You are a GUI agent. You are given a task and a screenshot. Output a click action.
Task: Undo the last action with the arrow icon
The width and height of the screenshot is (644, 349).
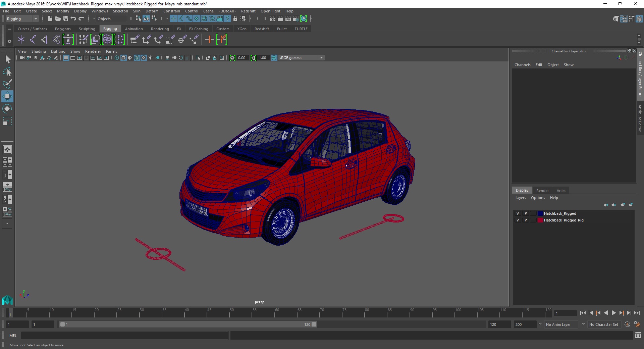pos(73,19)
